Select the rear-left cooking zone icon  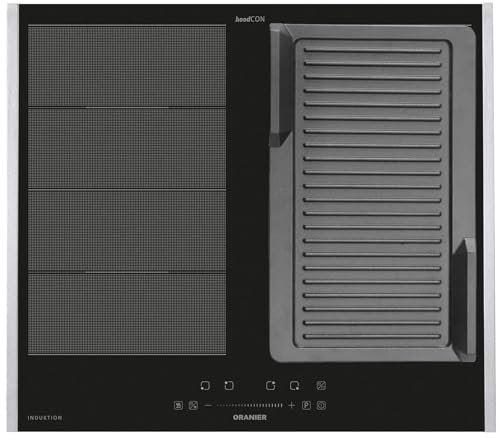coord(229,386)
